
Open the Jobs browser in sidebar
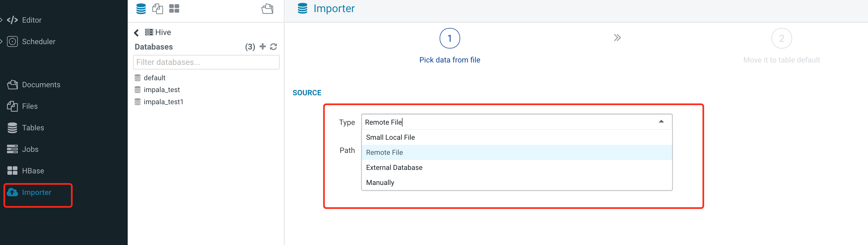[x=30, y=149]
